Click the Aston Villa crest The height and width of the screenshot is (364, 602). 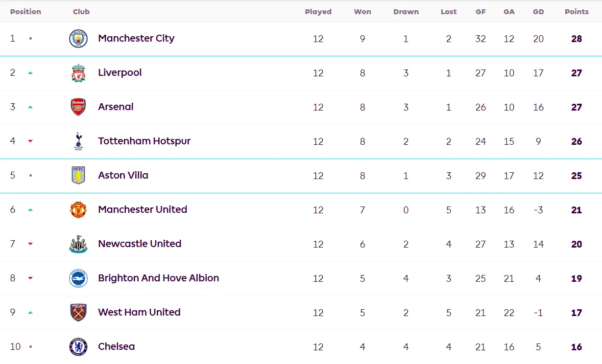tap(78, 176)
